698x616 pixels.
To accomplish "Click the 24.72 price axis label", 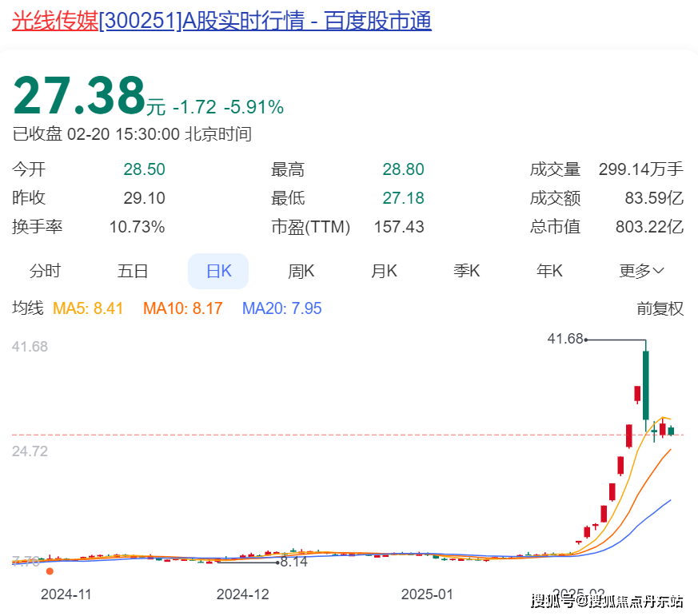I will (30, 451).
